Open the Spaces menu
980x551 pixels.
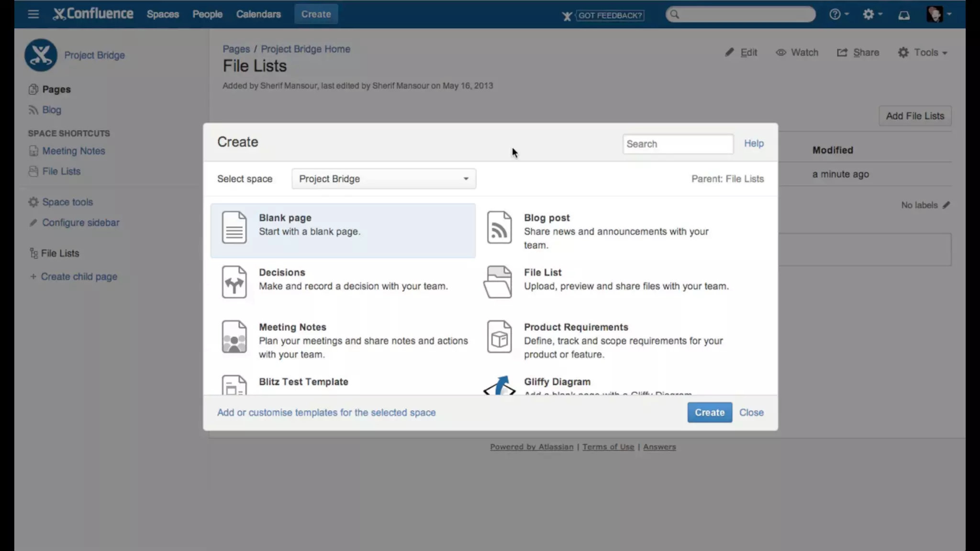point(163,14)
